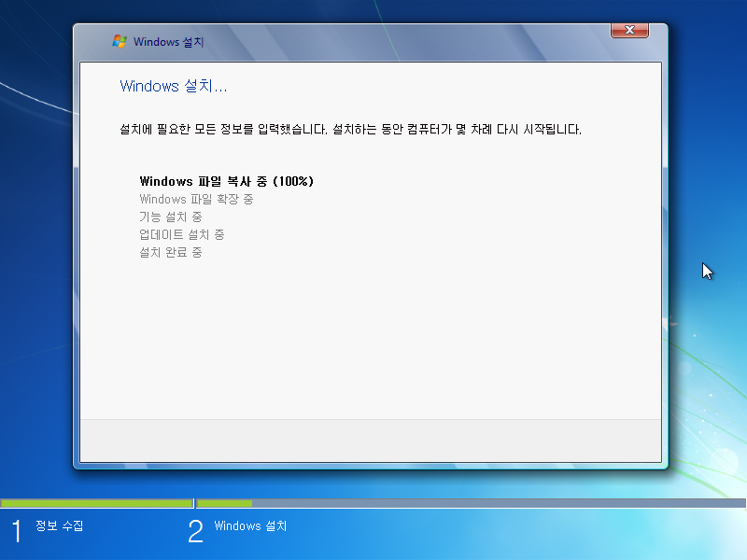This screenshot has height=560, width=747.
Task: Click the sentence starting '설치에 필요한 모든 정보를'
Action: tap(351, 129)
